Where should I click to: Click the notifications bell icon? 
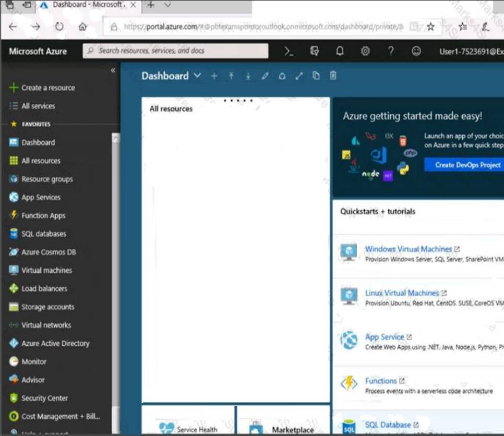(x=340, y=51)
